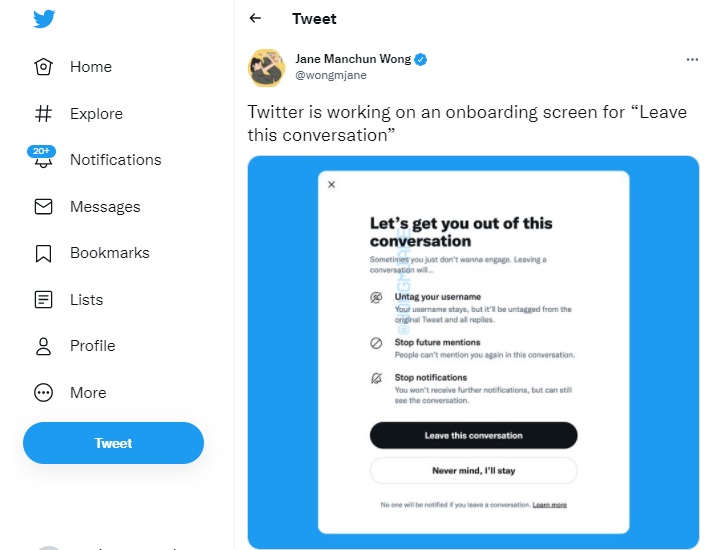Open Jane Manchun Wong's profile picture
This screenshot has width=709, height=550.
(x=266, y=68)
